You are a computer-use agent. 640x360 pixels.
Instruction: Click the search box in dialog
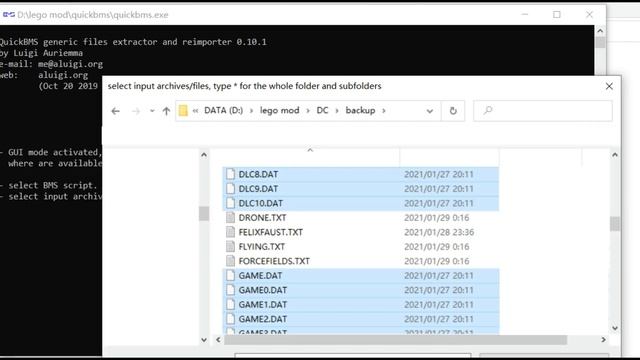tap(543, 111)
